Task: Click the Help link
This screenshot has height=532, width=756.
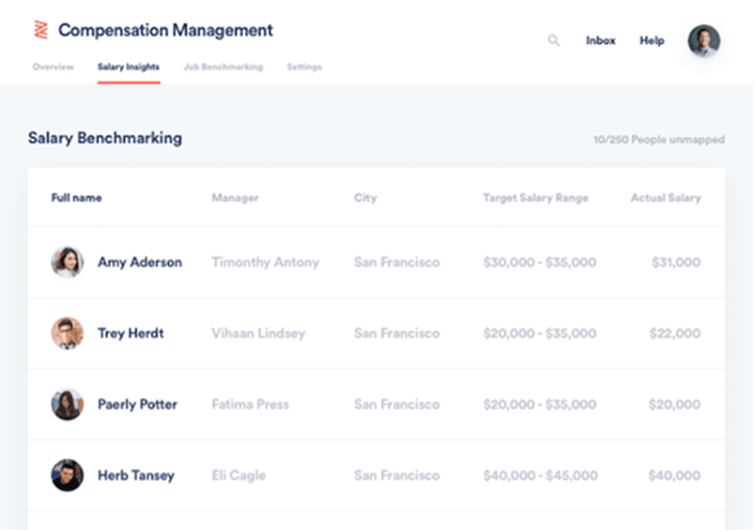Action: pyautogui.click(x=652, y=41)
